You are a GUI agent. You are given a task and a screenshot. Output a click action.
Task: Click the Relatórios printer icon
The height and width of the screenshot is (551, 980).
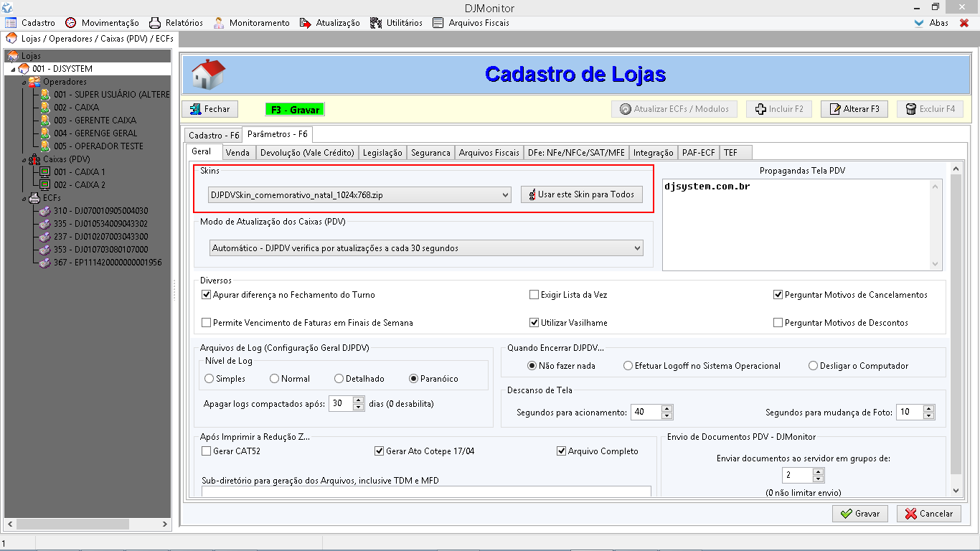click(155, 23)
